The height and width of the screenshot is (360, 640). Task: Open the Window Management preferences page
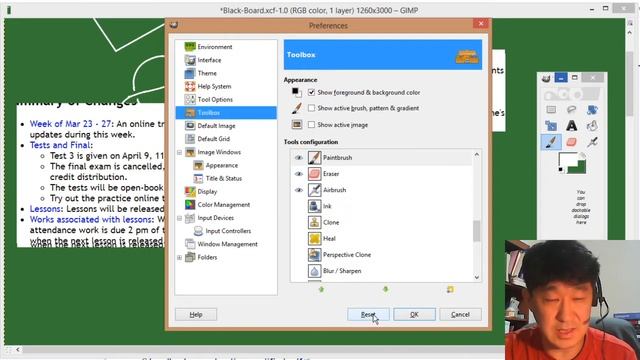226,244
